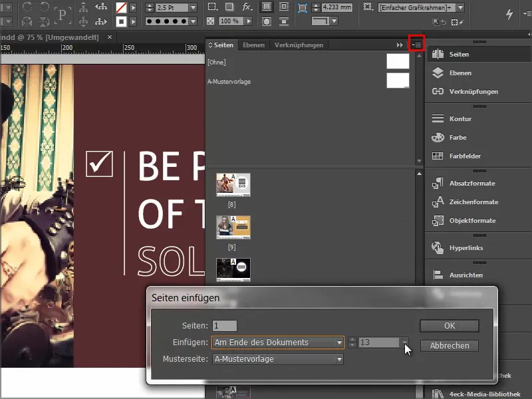Click the quick apply lightning icon

509,14
